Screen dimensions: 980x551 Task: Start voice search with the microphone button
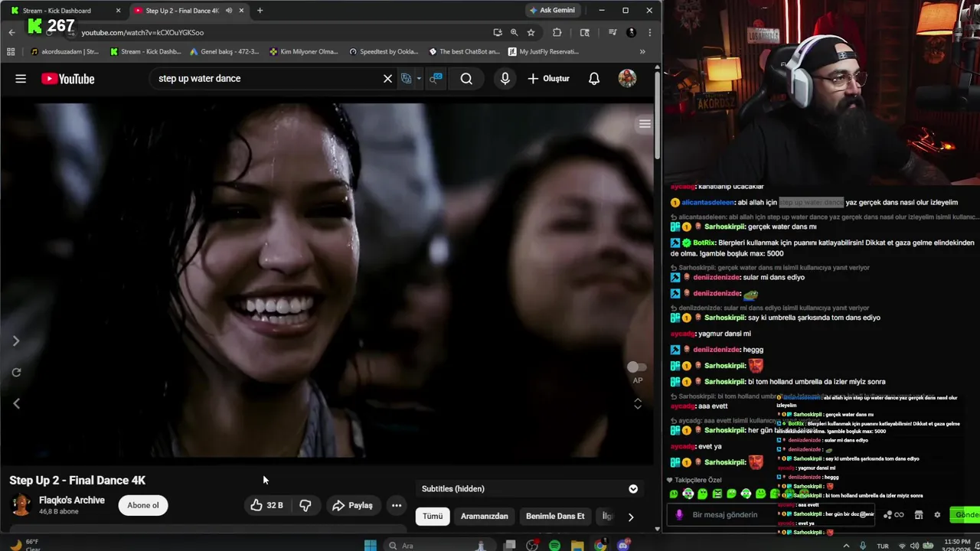coord(505,78)
